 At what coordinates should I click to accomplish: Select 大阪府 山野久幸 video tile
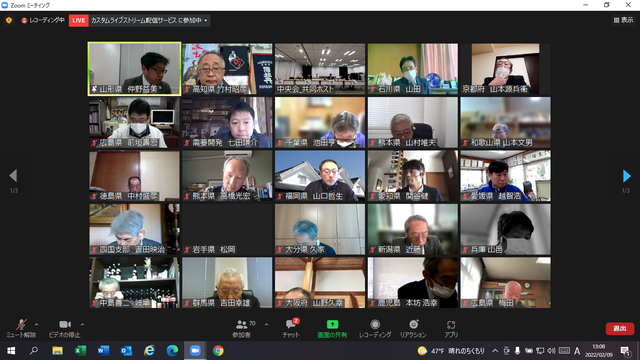point(320,282)
